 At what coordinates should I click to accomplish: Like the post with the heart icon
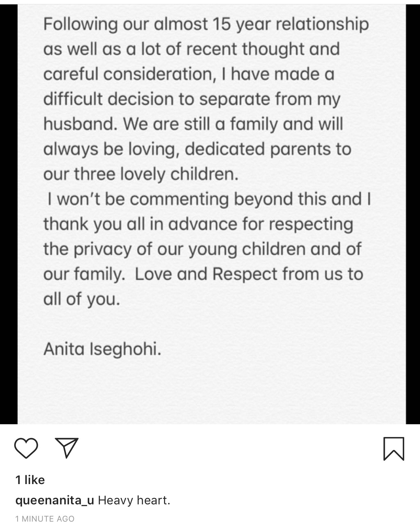26,448
